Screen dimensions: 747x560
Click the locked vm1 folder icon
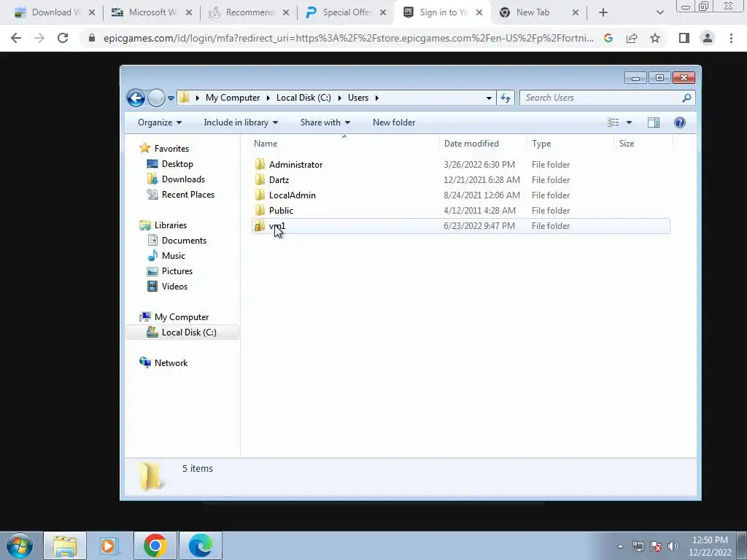click(x=260, y=226)
